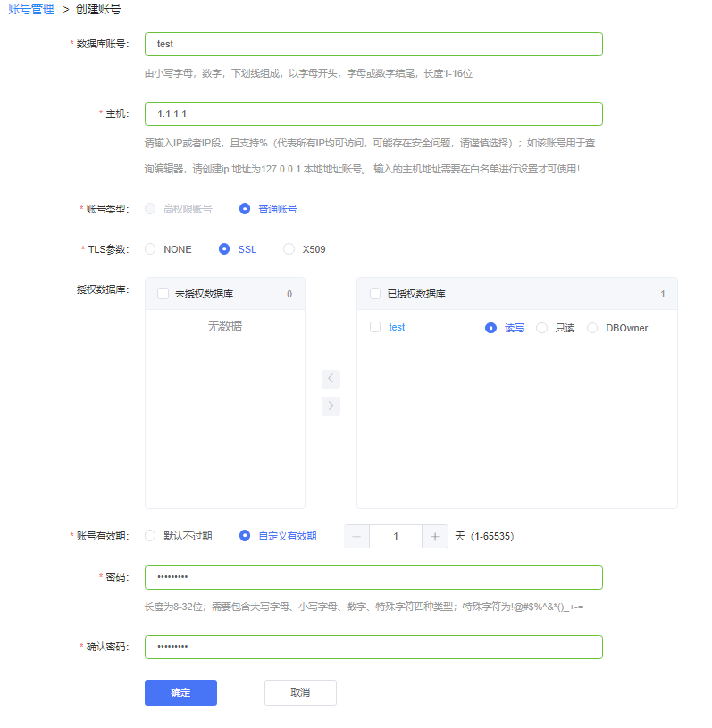Check the 已授权数据库 select-all checkbox
Image resolution: width=712 pixels, height=728 pixels.
pos(375,294)
